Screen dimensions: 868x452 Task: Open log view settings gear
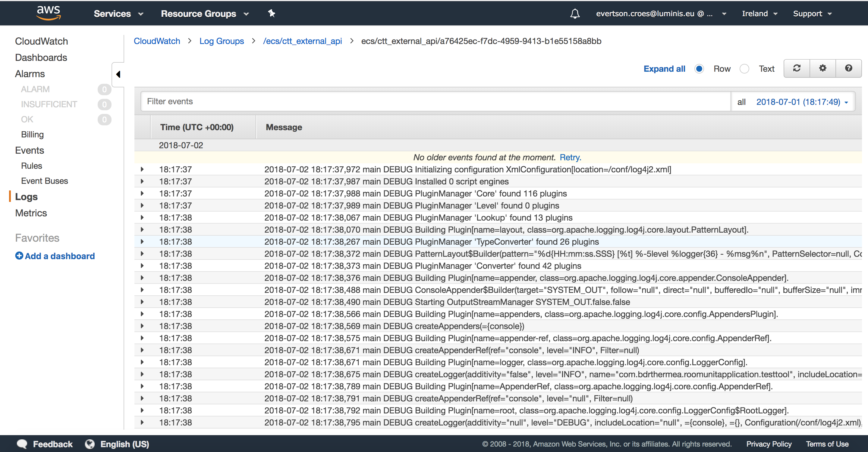point(822,68)
